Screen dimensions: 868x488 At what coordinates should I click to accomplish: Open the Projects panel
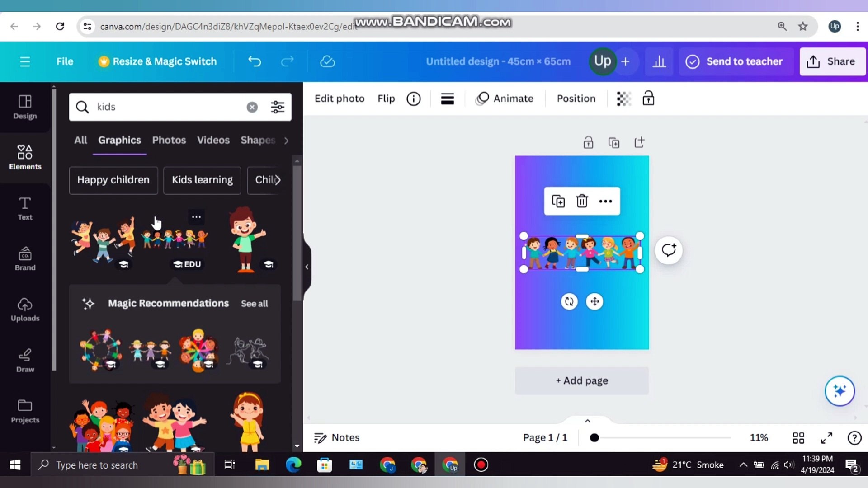click(25, 410)
